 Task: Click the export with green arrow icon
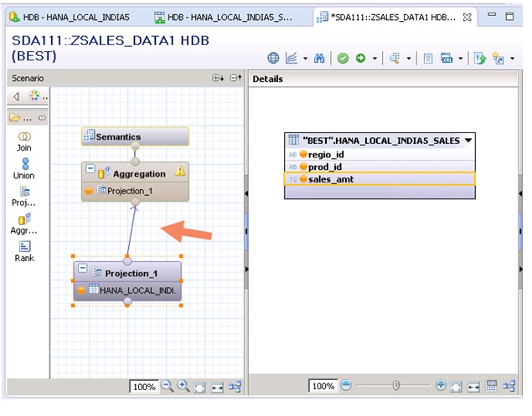(480, 59)
